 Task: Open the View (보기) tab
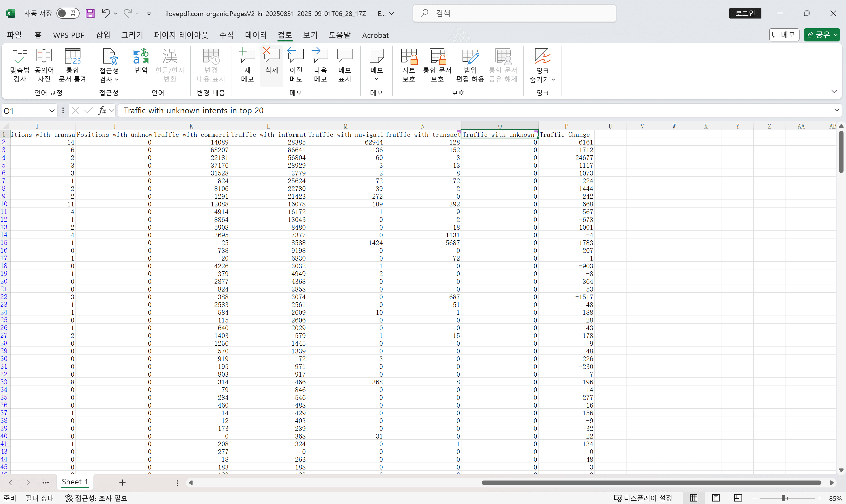(x=310, y=35)
